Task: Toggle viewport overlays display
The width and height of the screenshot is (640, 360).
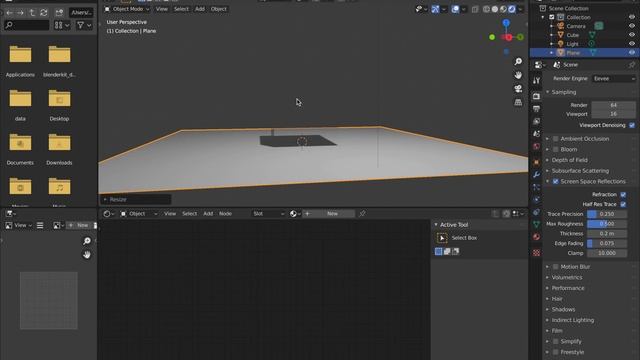Action: pos(455,9)
